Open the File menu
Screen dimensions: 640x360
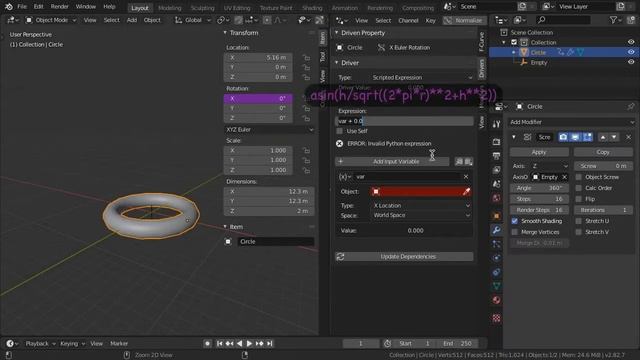[x=22, y=7]
